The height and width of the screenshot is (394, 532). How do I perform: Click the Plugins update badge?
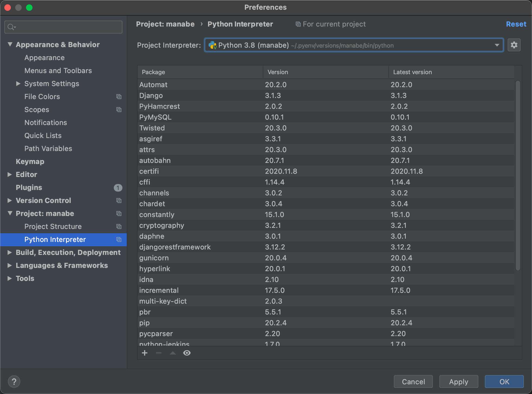tap(118, 188)
